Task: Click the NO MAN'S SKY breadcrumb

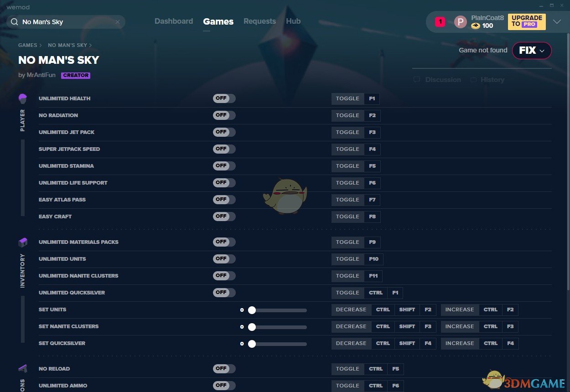Action: [67, 46]
